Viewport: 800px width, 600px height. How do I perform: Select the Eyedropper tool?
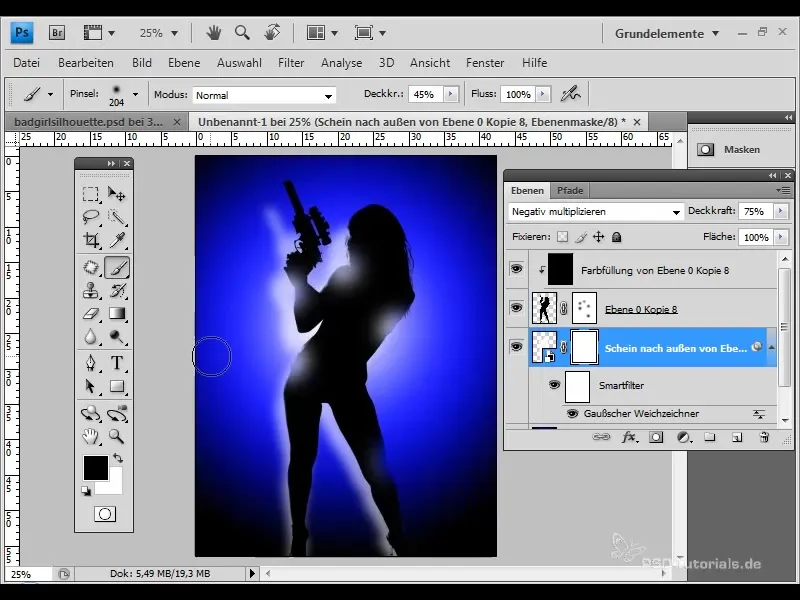117,240
